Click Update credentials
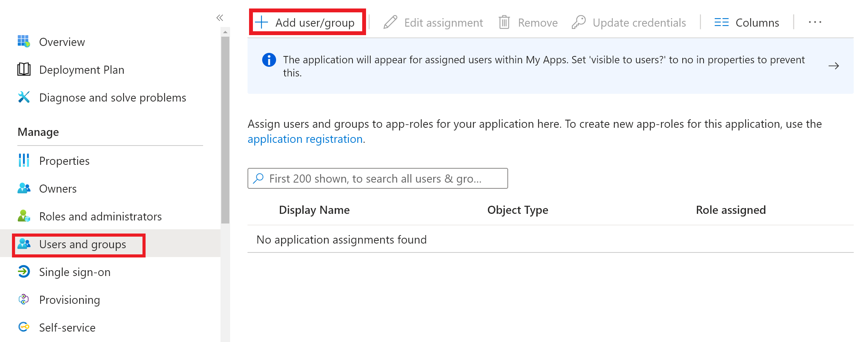Screen dimensions: 868x342 [639, 23]
